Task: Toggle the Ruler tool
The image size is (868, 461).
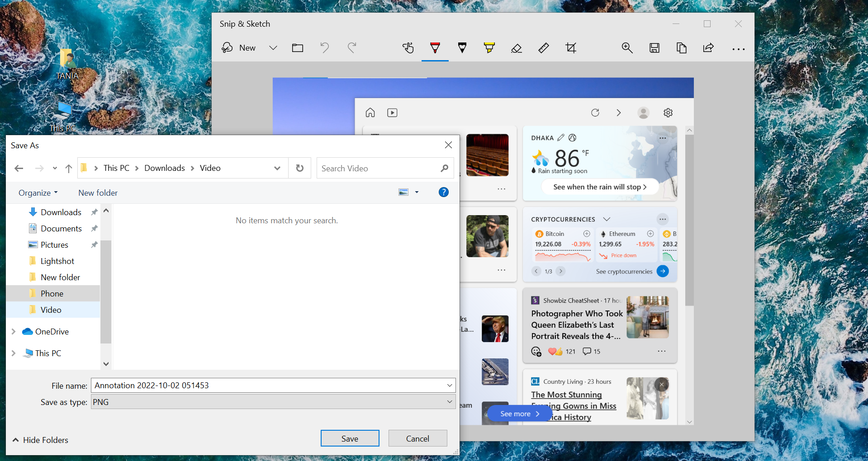Action: click(544, 48)
